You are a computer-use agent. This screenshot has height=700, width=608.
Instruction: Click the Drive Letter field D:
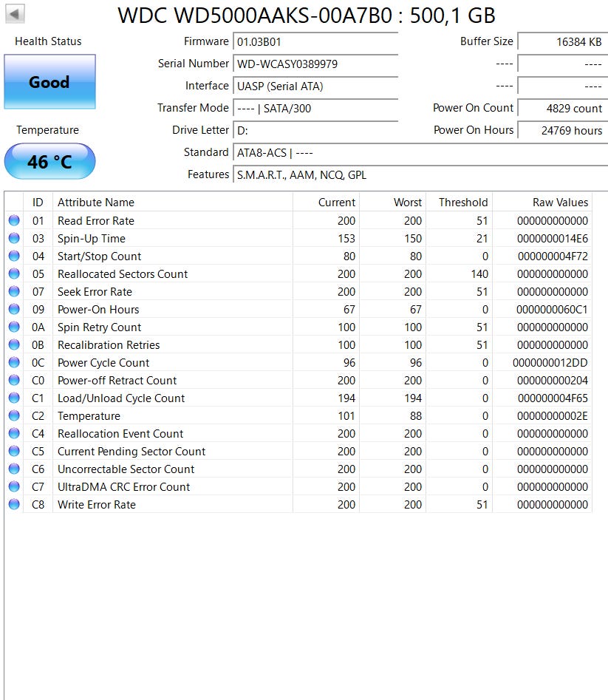coord(315,130)
